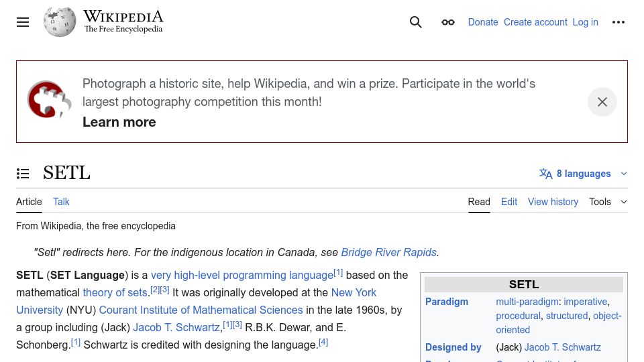Open the structured link in infobox
The image size is (644, 362).
point(567,316)
